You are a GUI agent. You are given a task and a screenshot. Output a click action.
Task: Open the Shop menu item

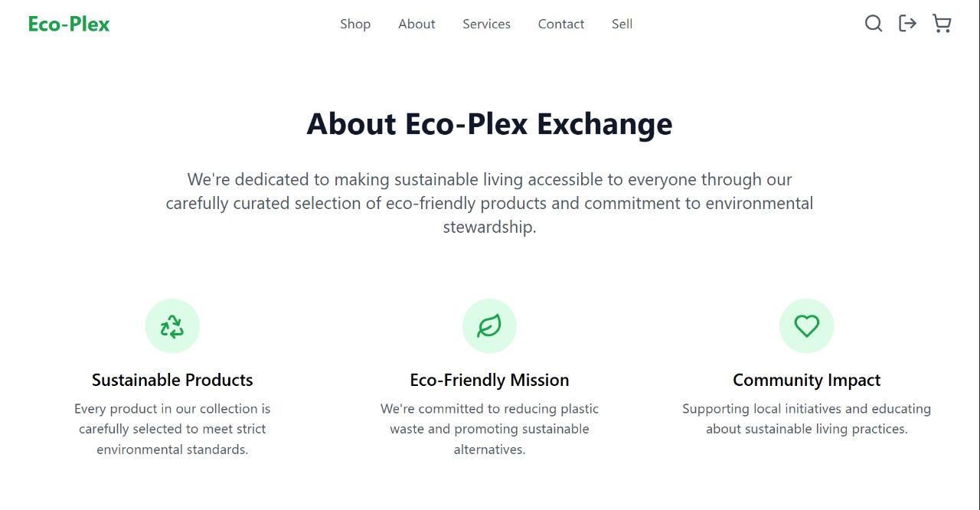pos(355,25)
